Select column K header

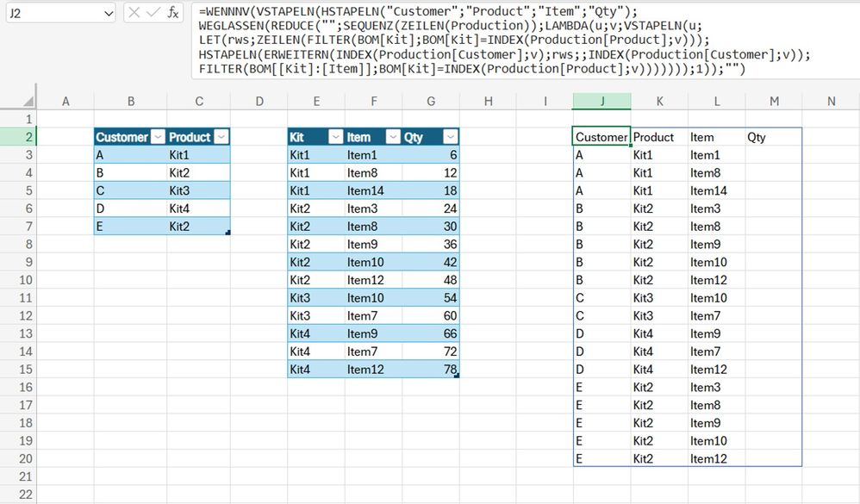pos(660,102)
